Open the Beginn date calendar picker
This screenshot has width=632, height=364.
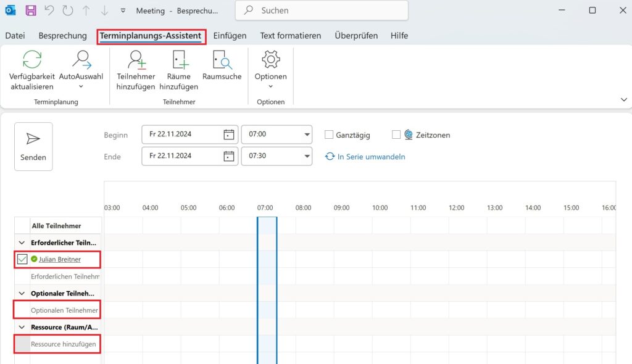tap(228, 134)
